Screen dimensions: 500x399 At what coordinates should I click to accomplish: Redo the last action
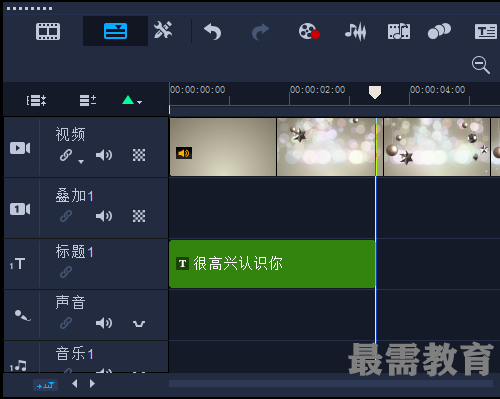[x=260, y=32]
